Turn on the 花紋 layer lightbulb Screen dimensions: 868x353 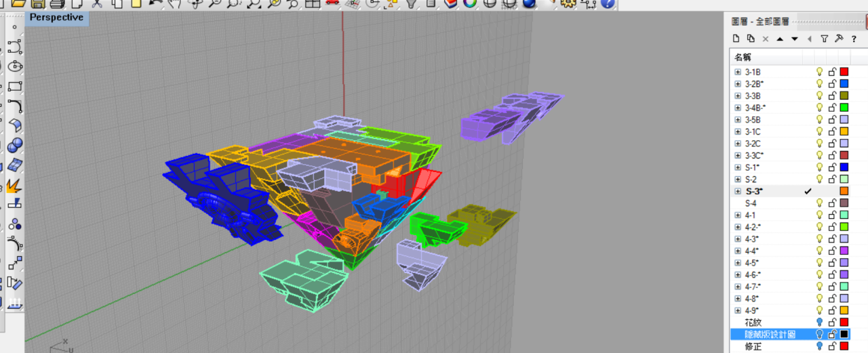tap(819, 322)
